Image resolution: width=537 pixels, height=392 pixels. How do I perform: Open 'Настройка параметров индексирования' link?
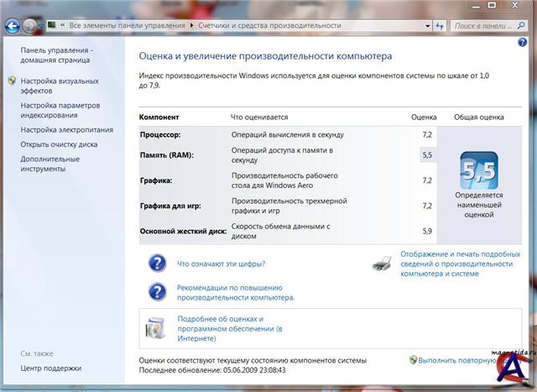(60, 110)
